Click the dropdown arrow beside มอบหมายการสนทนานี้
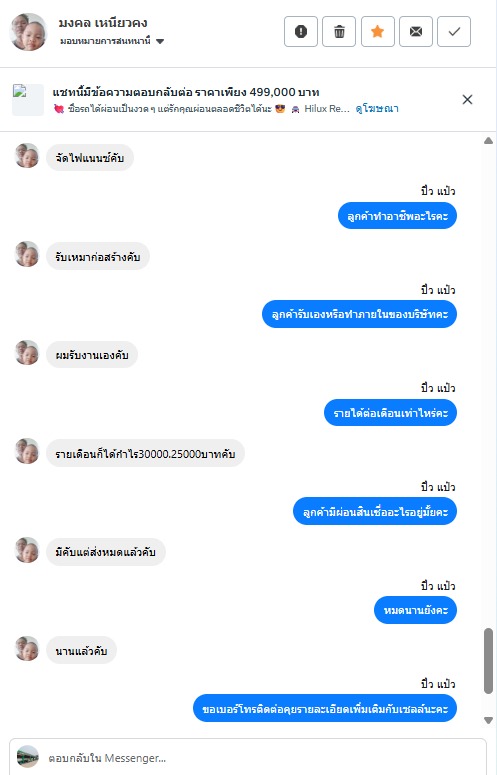Viewport: 497px width, 775px height. pos(160,42)
